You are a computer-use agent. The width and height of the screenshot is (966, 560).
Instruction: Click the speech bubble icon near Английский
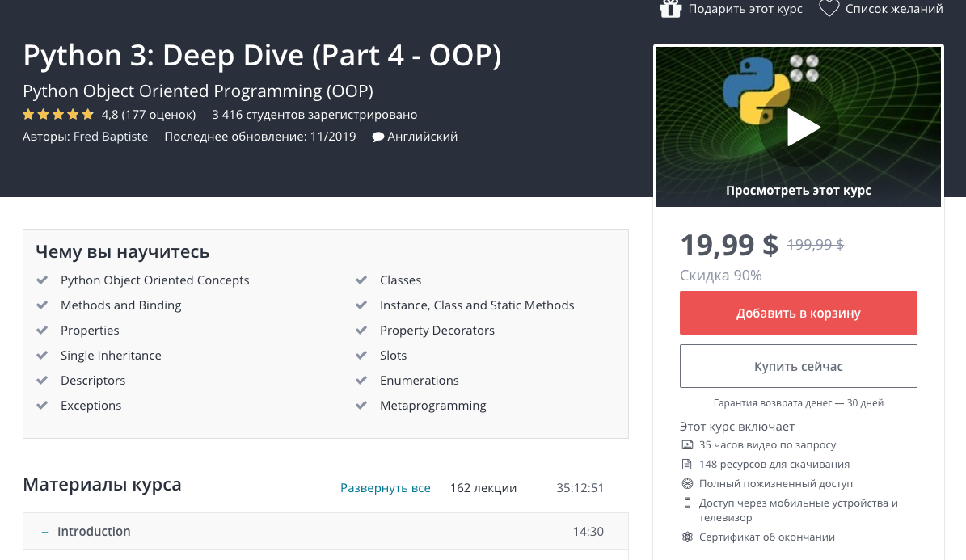(x=378, y=137)
